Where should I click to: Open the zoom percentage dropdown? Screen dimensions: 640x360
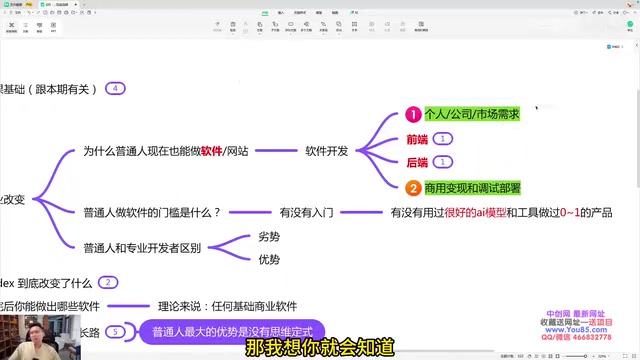coord(604,356)
